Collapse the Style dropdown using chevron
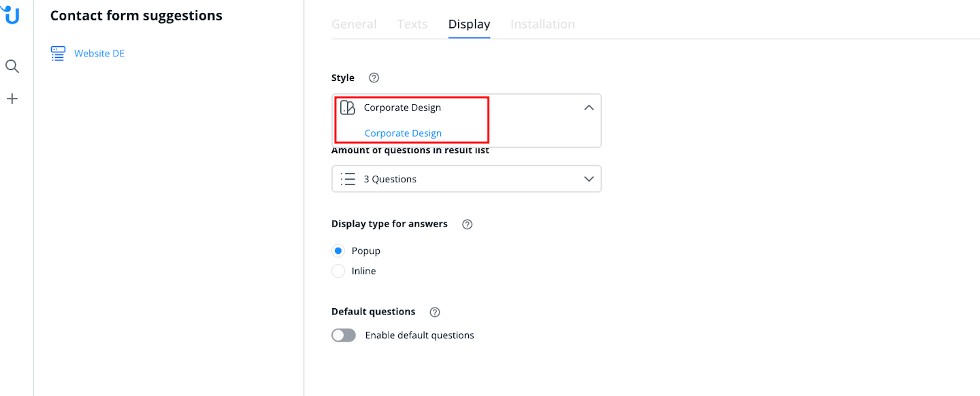This screenshot has height=396, width=980. point(589,108)
